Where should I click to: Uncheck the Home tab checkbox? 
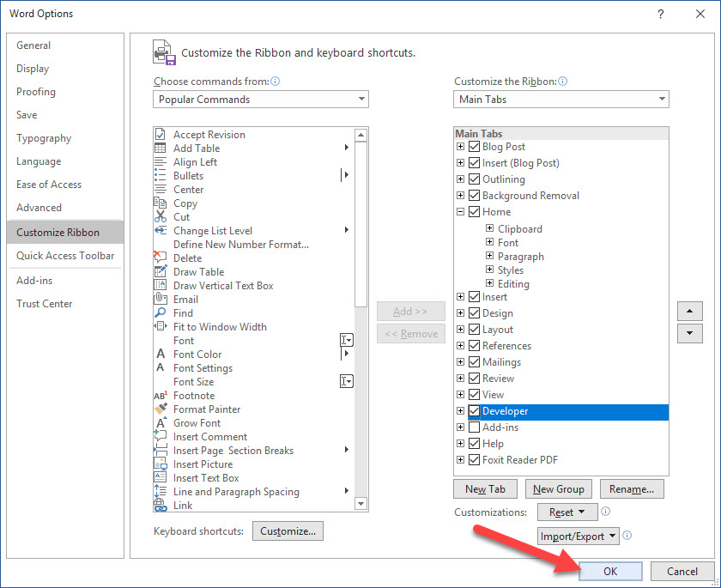pyautogui.click(x=474, y=212)
